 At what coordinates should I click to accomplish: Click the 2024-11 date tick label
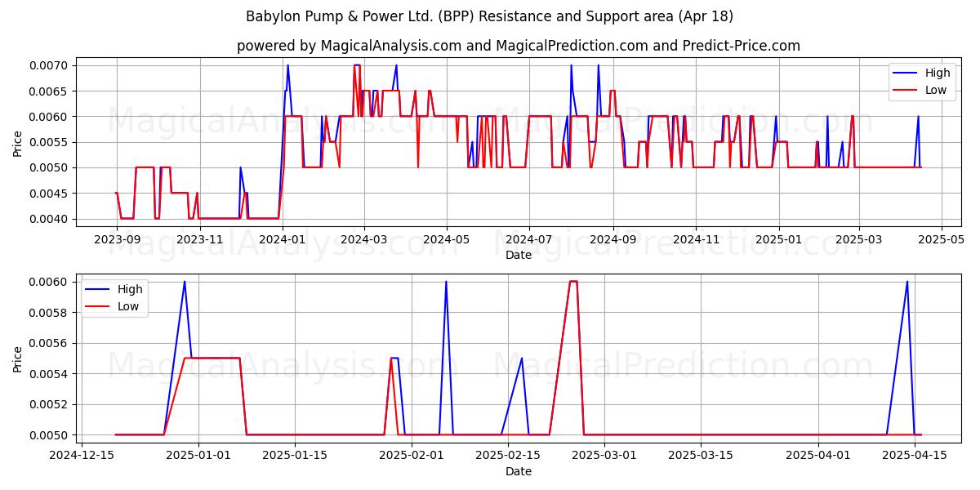[696, 239]
